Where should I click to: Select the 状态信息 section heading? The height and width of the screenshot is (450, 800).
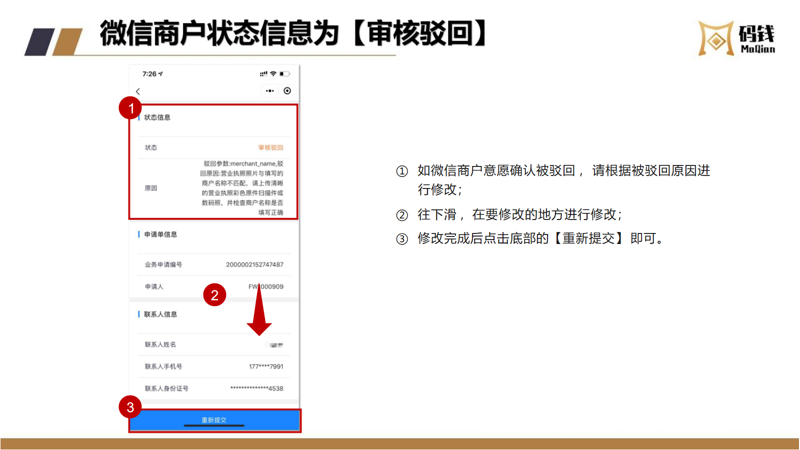pyautogui.click(x=157, y=117)
